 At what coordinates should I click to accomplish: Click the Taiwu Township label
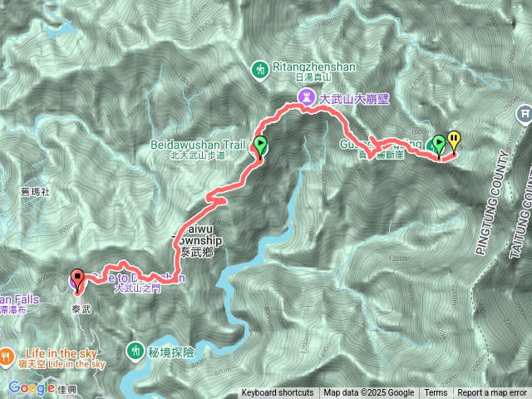197,241
